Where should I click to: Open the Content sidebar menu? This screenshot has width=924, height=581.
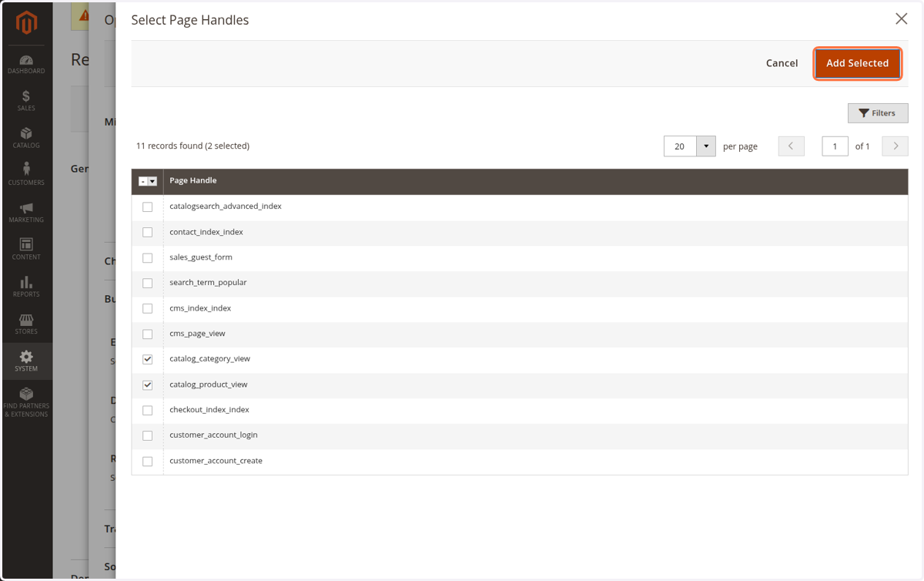click(26, 250)
